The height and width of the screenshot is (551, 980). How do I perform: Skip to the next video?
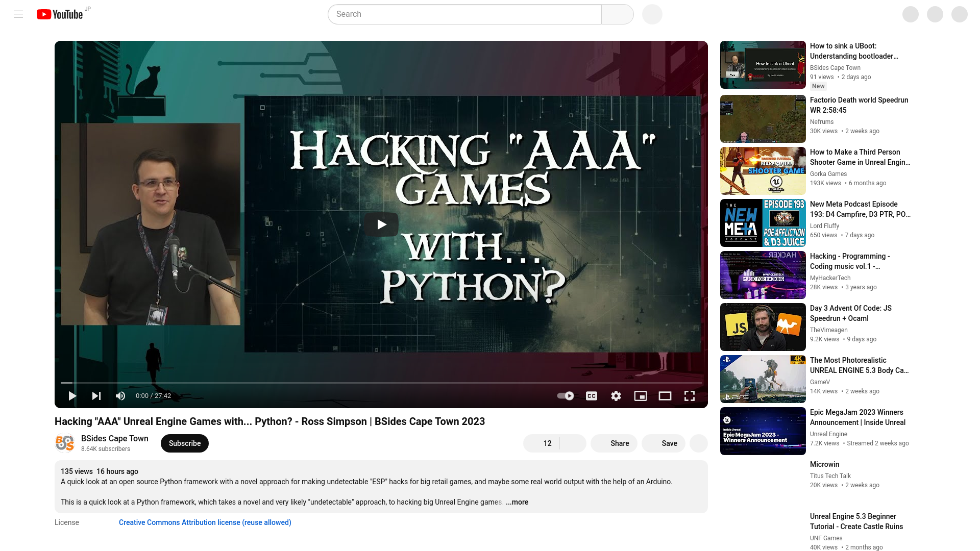96,396
